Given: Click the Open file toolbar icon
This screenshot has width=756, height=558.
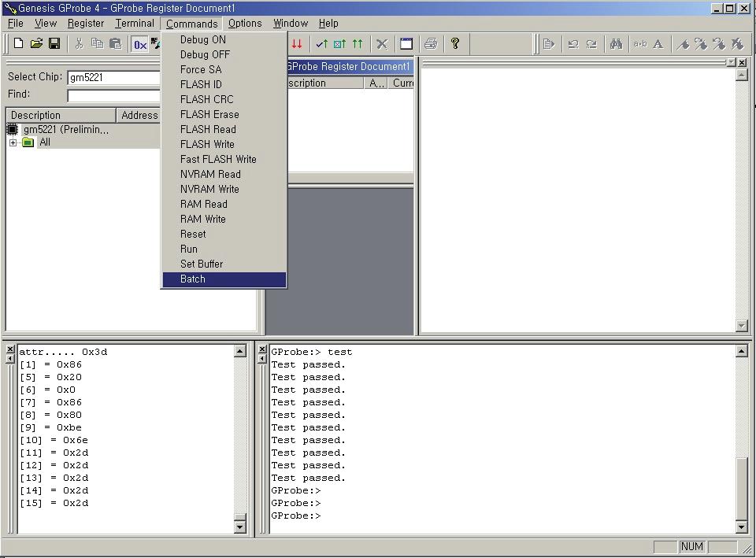Looking at the screenshot, I should coord(36,43).
